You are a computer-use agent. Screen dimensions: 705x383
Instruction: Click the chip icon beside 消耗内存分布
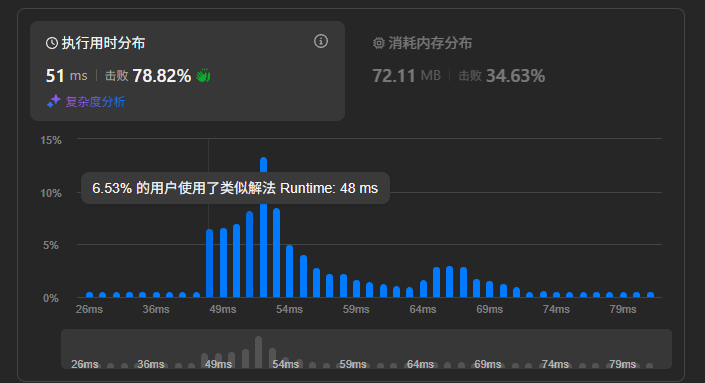point(379,43)
